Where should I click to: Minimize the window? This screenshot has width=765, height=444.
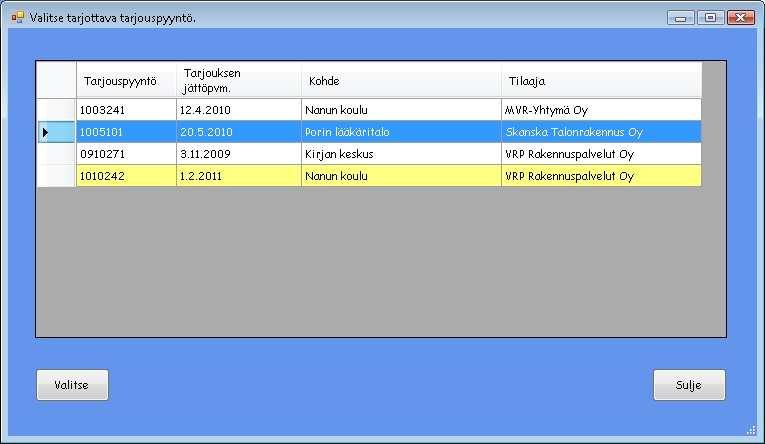click(x=681, y=18)
